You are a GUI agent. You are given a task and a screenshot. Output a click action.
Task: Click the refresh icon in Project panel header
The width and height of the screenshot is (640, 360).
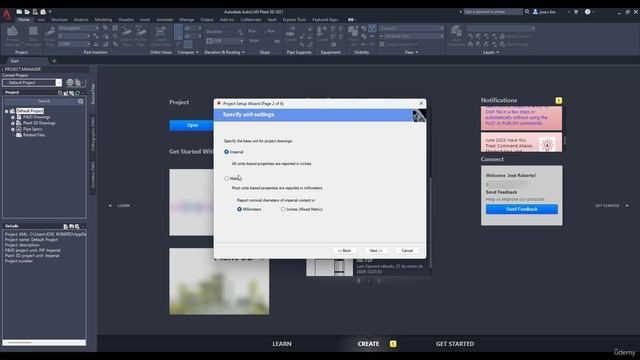click(x=77, y=93)
